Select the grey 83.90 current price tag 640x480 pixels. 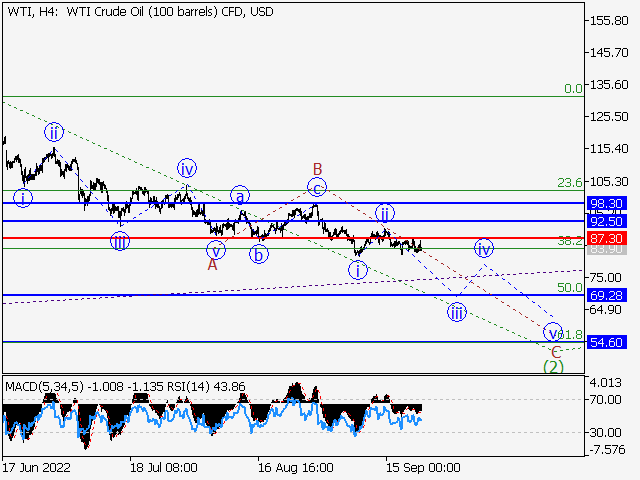tap(607, 249)
